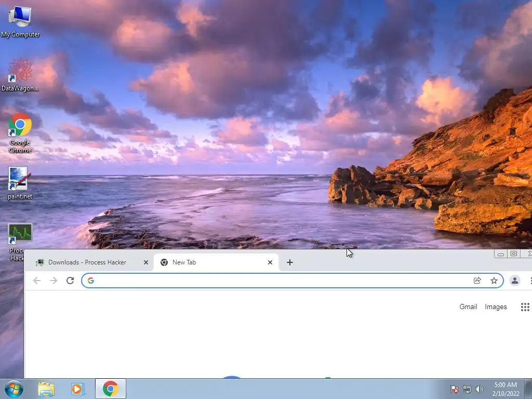Open the DataWagon desktop shortcut
532x399 pixels.
(20, 75)
